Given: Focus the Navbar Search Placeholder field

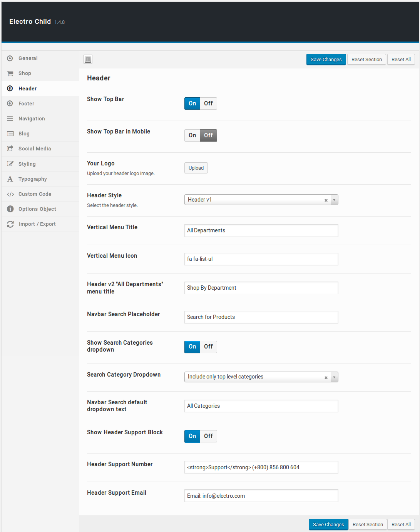Looking at the screenshot, I should pos(261,317).
